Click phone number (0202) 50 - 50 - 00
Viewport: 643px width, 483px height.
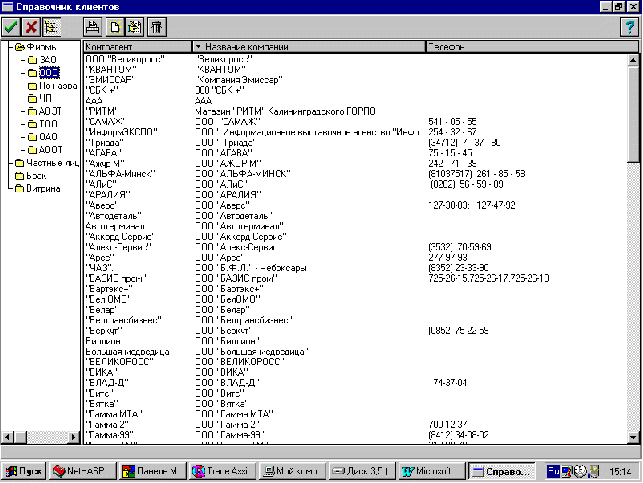[467, 184]
